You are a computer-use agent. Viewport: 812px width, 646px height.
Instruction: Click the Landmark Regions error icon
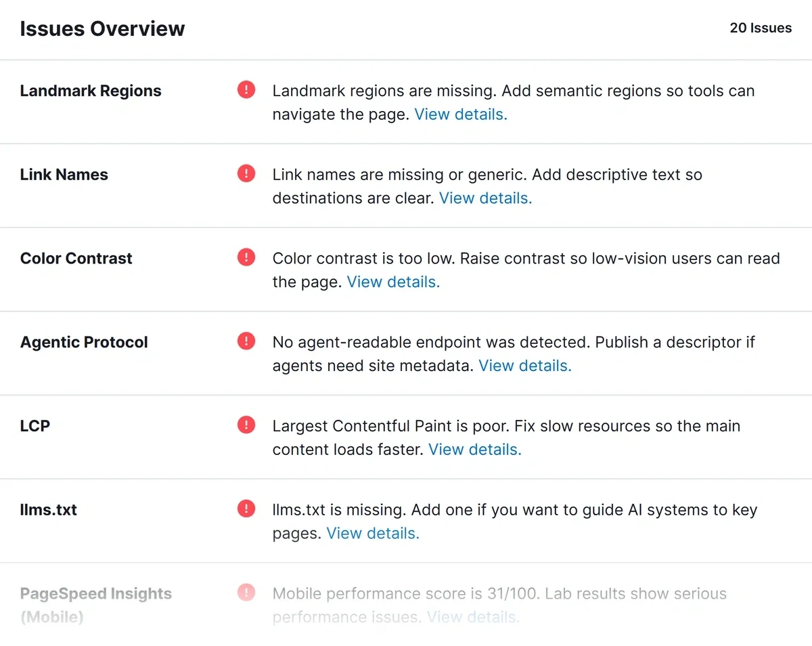(246, 89)
